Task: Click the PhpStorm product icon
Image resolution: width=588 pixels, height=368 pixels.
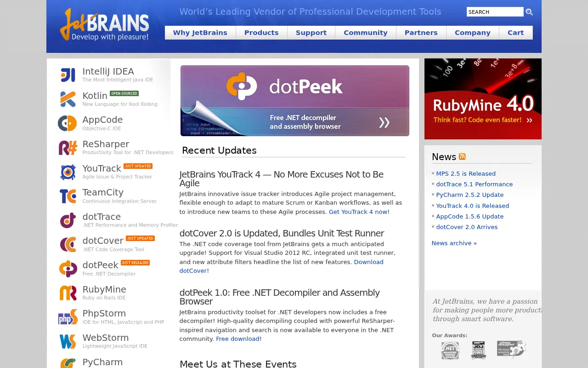Action: [x=68, y=317]
